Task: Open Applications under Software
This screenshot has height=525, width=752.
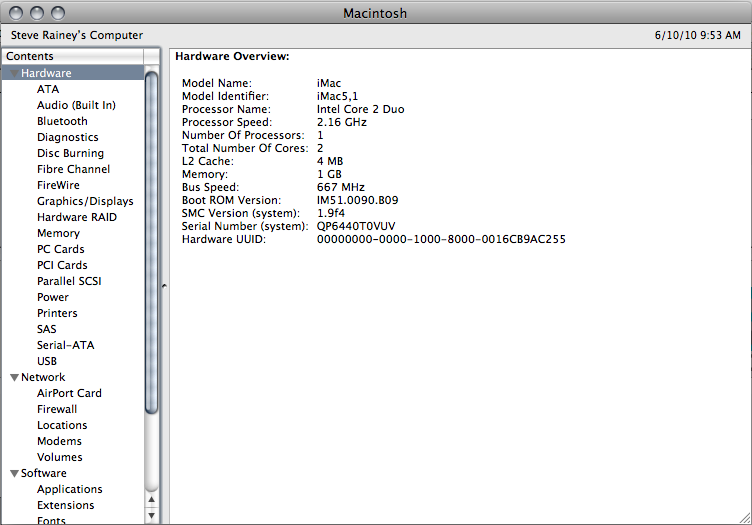Action: (70, 489)
